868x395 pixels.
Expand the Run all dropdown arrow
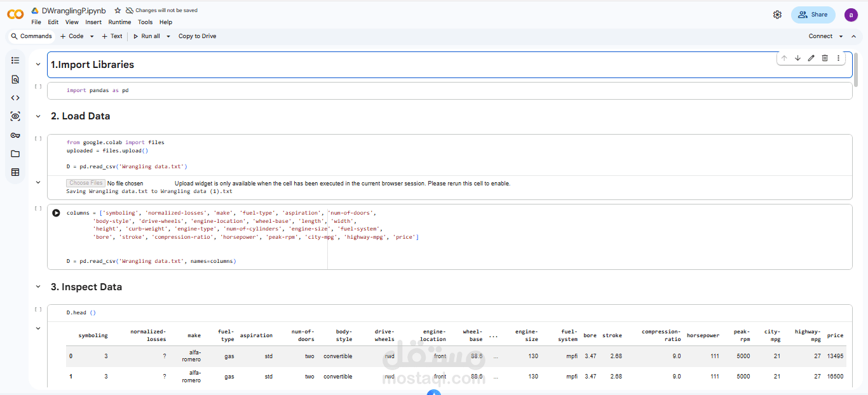click(x=168, y=37)
